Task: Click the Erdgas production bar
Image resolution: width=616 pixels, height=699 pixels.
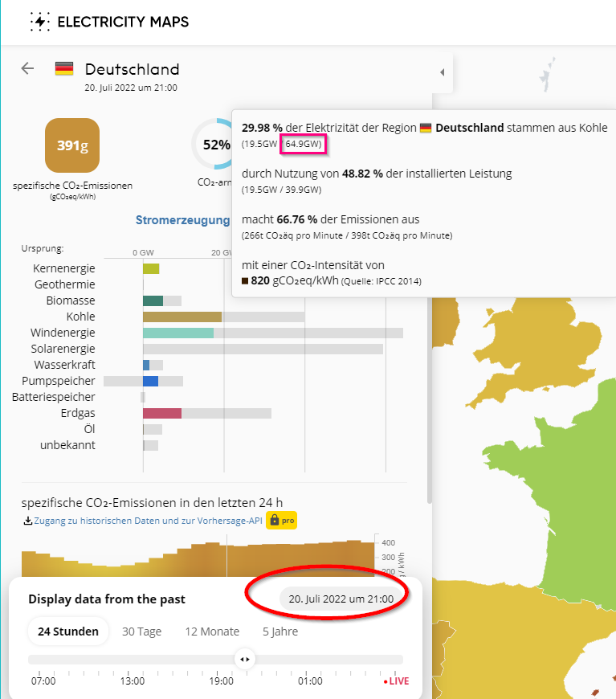Action: tap(162, 413)
